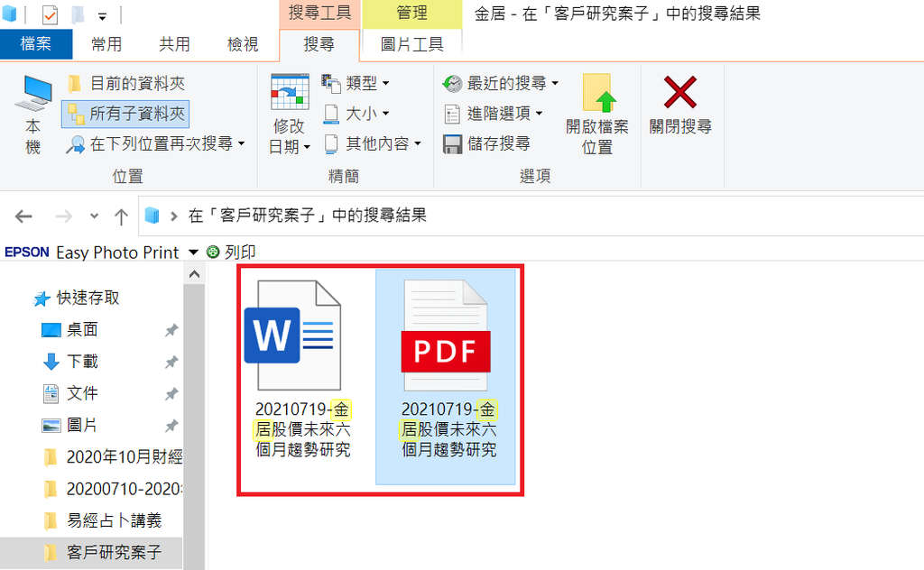Open 快速存取 quick access in sidebar
Screen dimensions: 924x570
point(77,298)
